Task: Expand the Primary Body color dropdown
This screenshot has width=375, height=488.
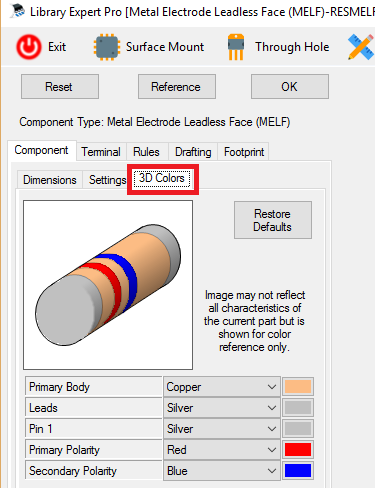Action: coord(222,387)
